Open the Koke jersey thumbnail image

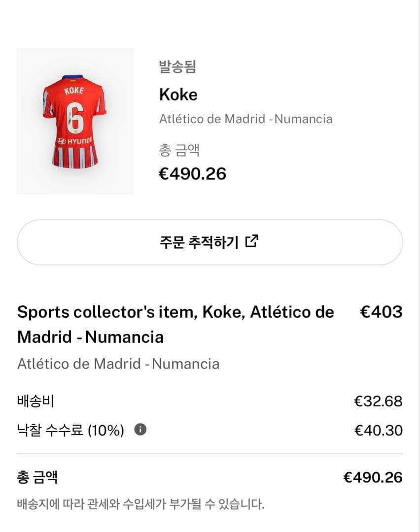(75, 121)
